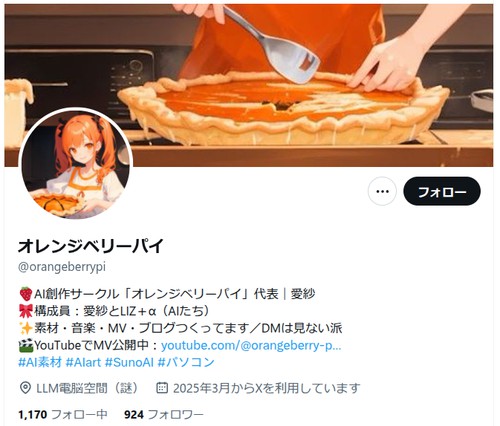The width and height of the screenshot is (500, 426).
Task: View the 1,170 フォロー中 following list
Action: [x=63, y=415]
